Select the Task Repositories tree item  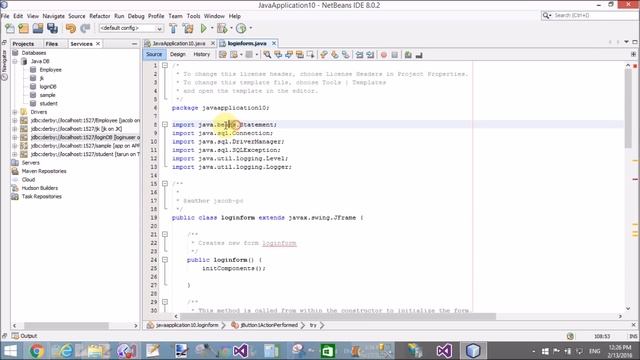click(x=41, y=196)
